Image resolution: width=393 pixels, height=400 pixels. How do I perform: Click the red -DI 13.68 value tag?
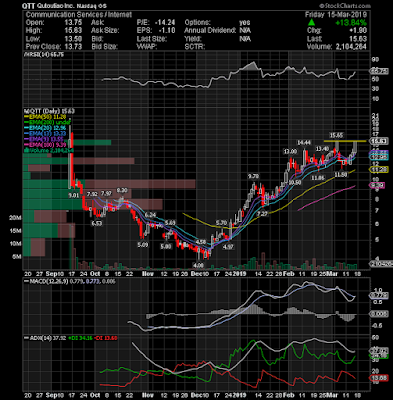[x=379, y=378]
